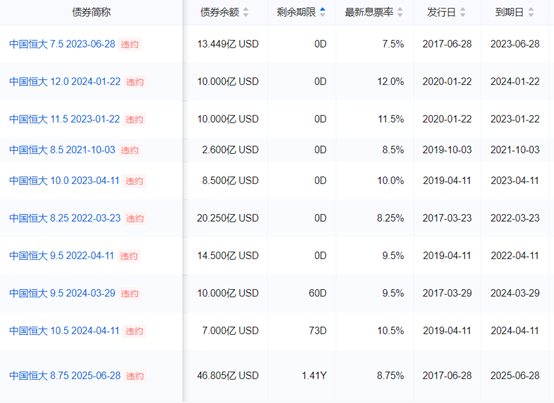Open bond 中国恒大 8.75 2025-06-28
Viewport: 554px width, 403px height.
click(65, 375)
